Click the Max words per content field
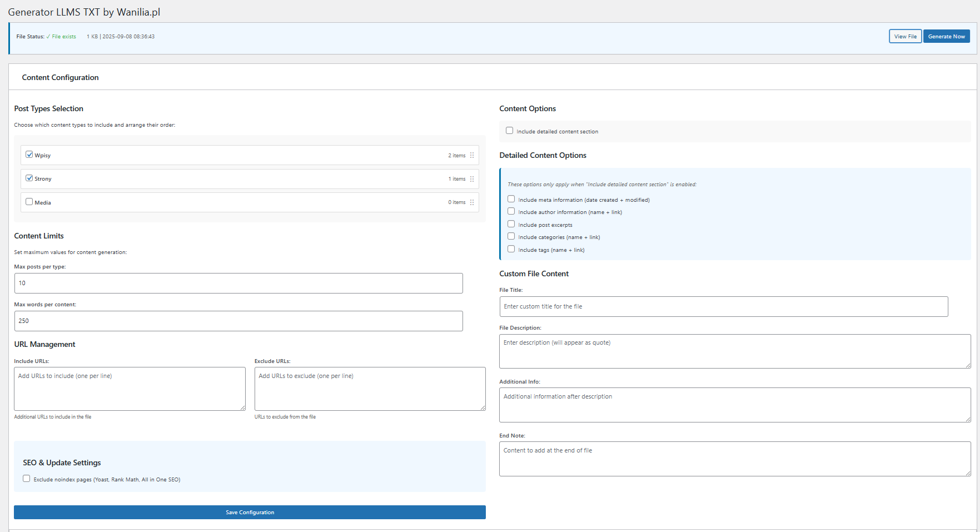This screenshot has width=980, height=532. [x=238, y=321]
